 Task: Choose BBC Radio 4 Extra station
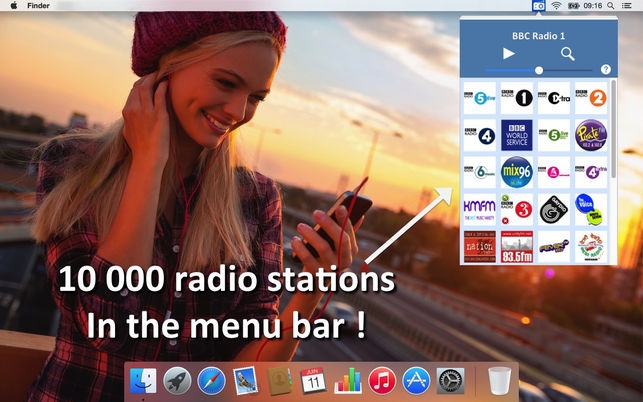[x=591, y=172]
